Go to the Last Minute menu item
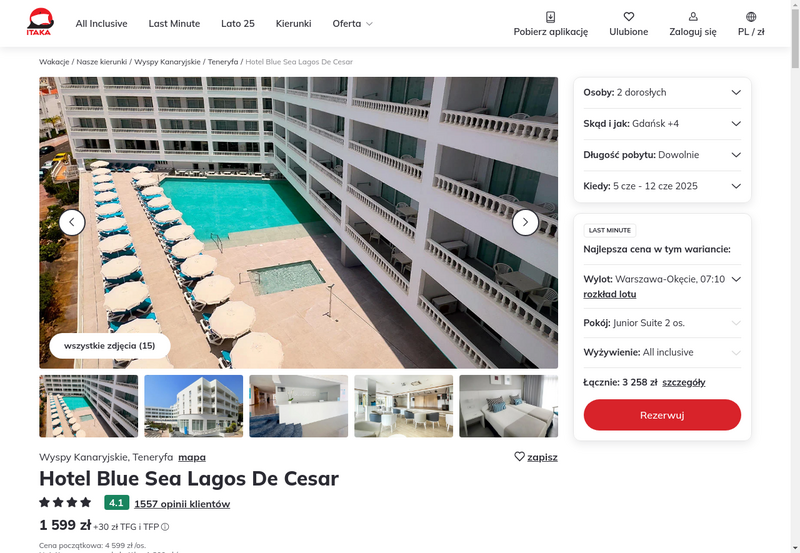Viewport: 800px width, 553px height. point(174,23)
